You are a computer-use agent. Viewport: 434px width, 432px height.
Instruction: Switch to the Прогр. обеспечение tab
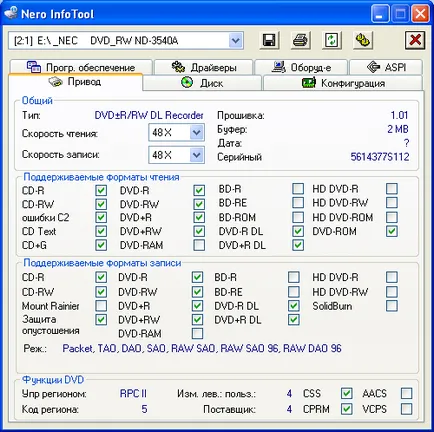click(x=81, y=67)
